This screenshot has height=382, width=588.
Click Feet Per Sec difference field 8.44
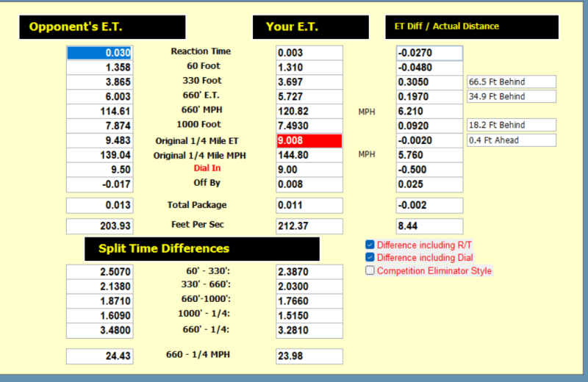point(429,226)
